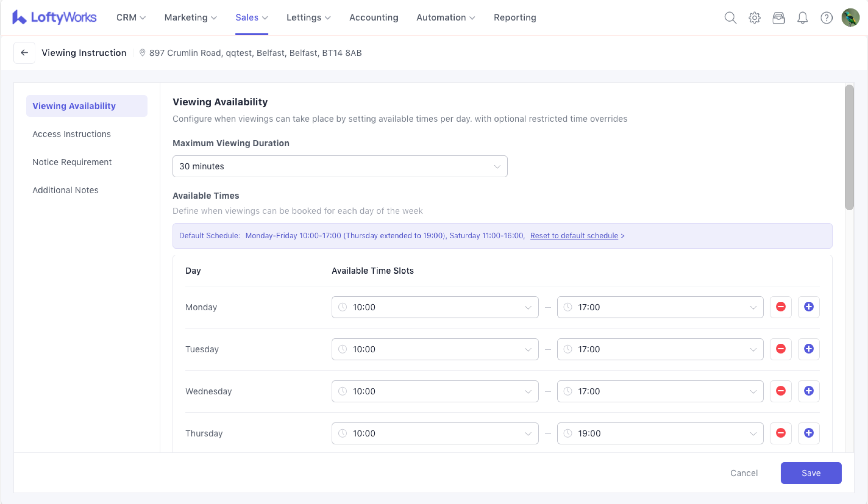Open Thursday end time 19:00 dropdown
The height and width of the screenshot is (504, 868).
pyautogui.click(x=660, y=433)
